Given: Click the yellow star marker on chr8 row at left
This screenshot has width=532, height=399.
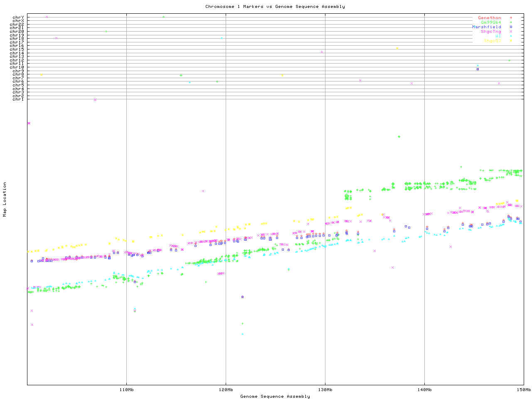Looking at the screenshot, I should [x=41, y=75].
